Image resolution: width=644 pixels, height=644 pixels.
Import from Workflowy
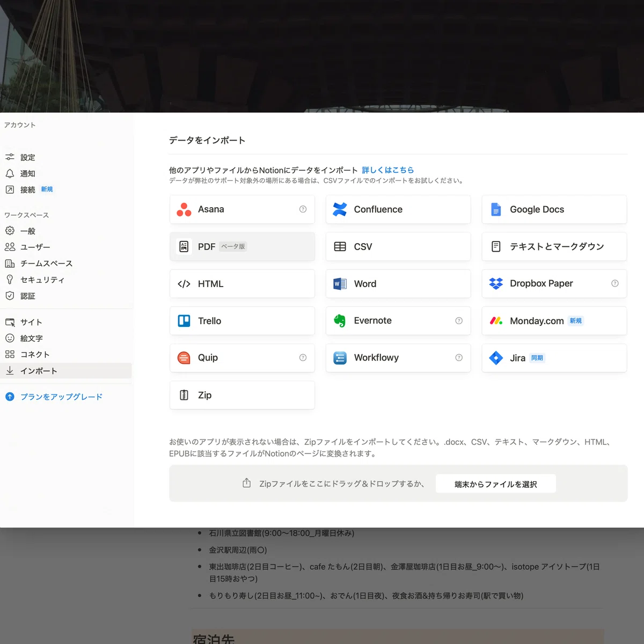pyautogui.click(x=398, y=358)
